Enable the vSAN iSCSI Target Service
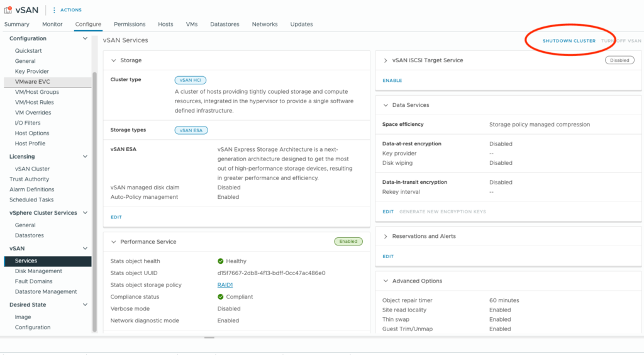This screenshot has height=355, width=644. (x=392, y=81)
